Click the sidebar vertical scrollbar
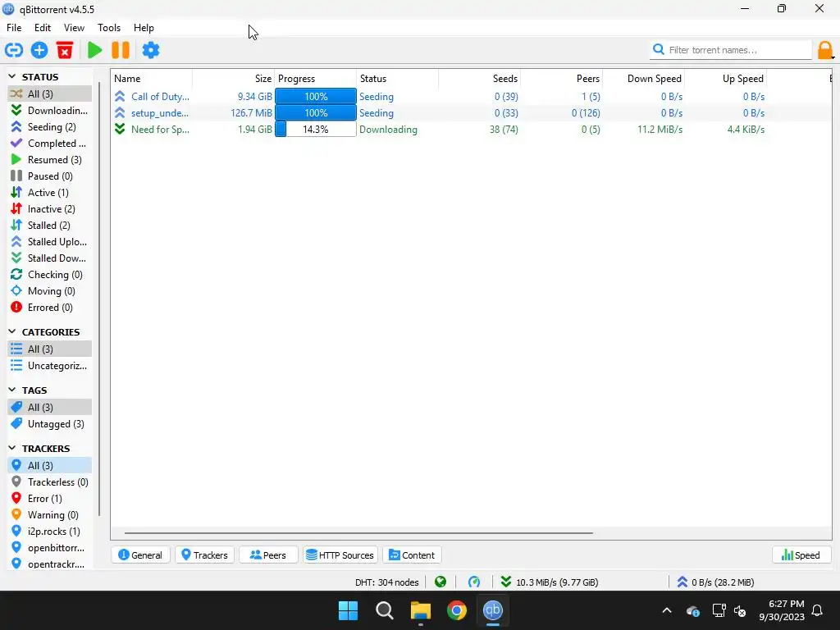This screenshot has height=630, width=840. 99,299
